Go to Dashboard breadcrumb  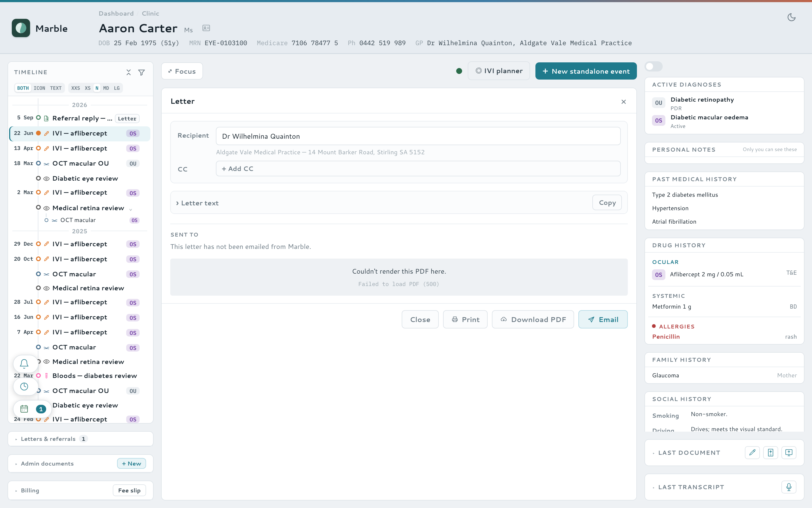(116, 13)
